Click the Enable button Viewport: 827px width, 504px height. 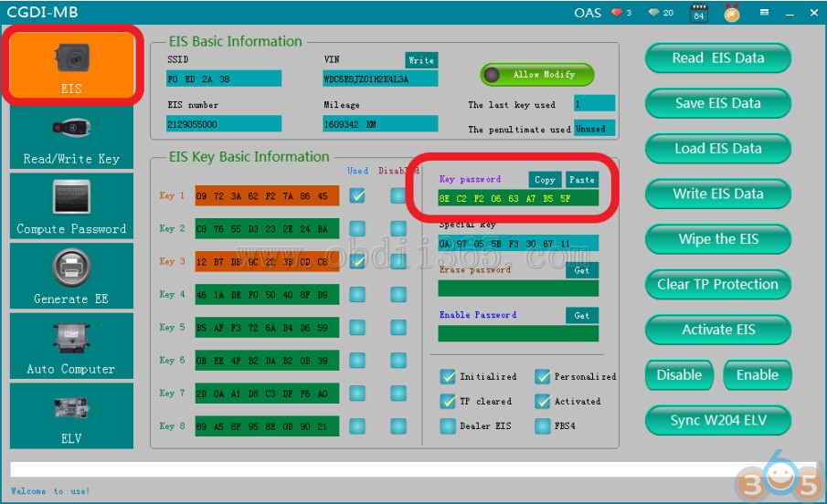[758, 375]
